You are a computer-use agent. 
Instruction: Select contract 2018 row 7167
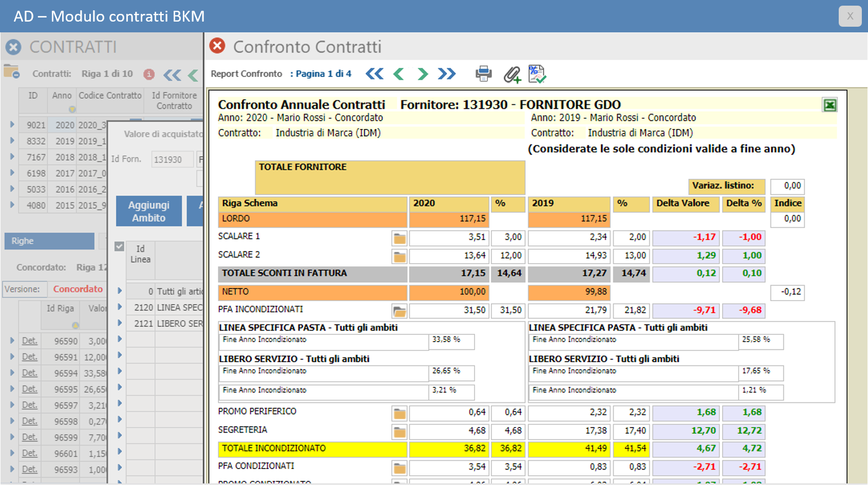[x=63, y=157]
